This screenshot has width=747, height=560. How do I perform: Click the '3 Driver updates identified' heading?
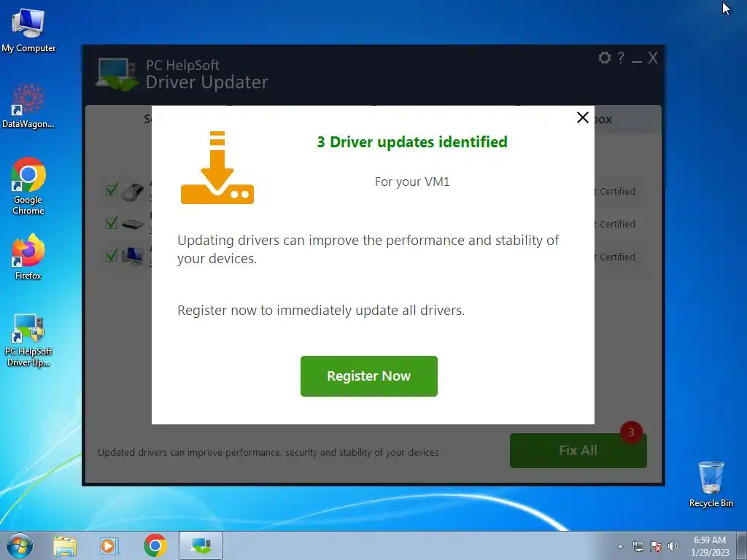point(412,142)
